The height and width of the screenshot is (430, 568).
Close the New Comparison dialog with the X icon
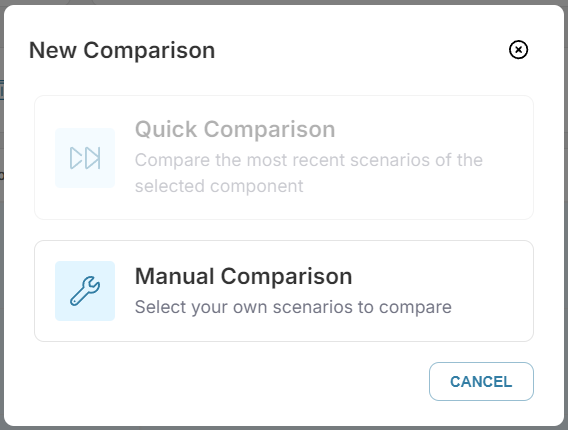(x=518, y=50)
